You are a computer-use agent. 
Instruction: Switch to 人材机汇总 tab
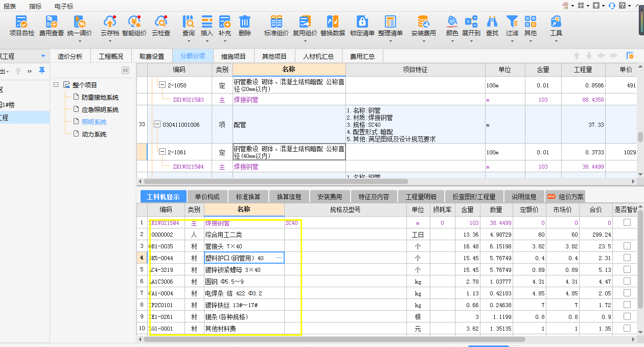[x=318, y=56]
